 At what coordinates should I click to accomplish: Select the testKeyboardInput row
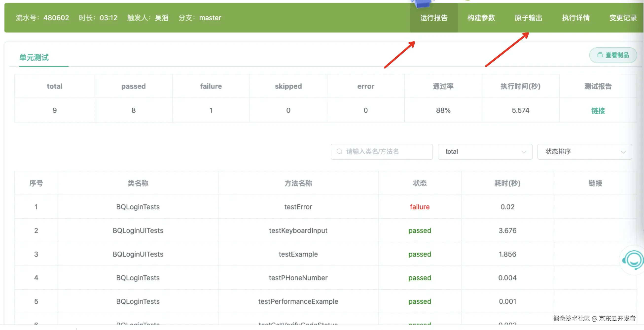298,230
